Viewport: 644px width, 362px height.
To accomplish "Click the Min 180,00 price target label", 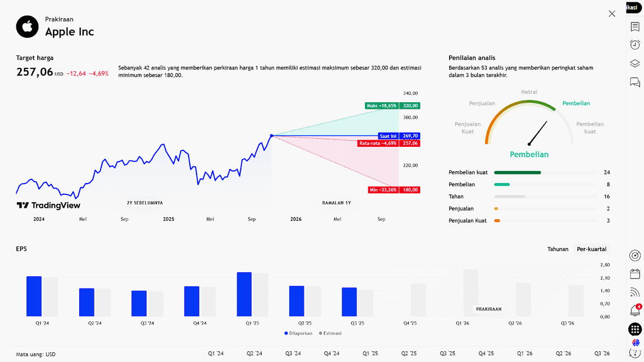I will point(394,190).
